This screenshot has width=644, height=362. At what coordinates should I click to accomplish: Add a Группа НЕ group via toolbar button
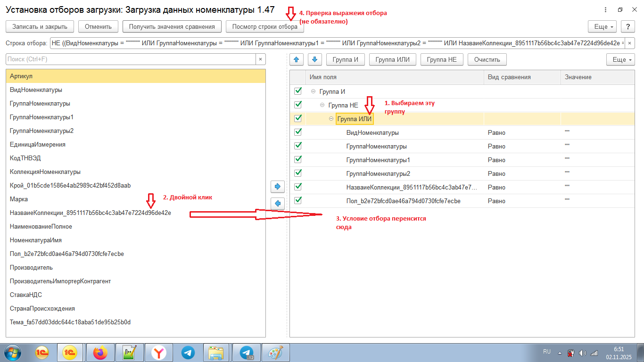pos(442,59)
